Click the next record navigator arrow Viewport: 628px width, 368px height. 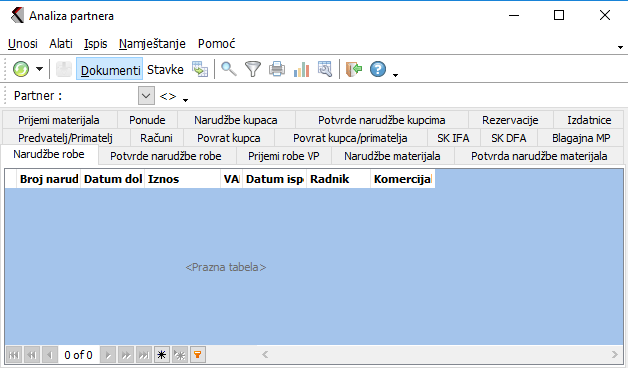[x=108, y=355]
